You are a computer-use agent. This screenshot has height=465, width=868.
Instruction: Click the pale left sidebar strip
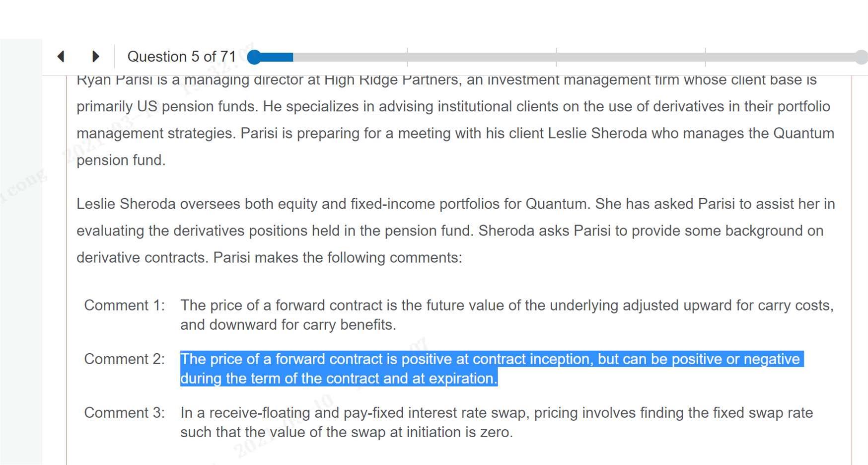(x=21, y=248)
